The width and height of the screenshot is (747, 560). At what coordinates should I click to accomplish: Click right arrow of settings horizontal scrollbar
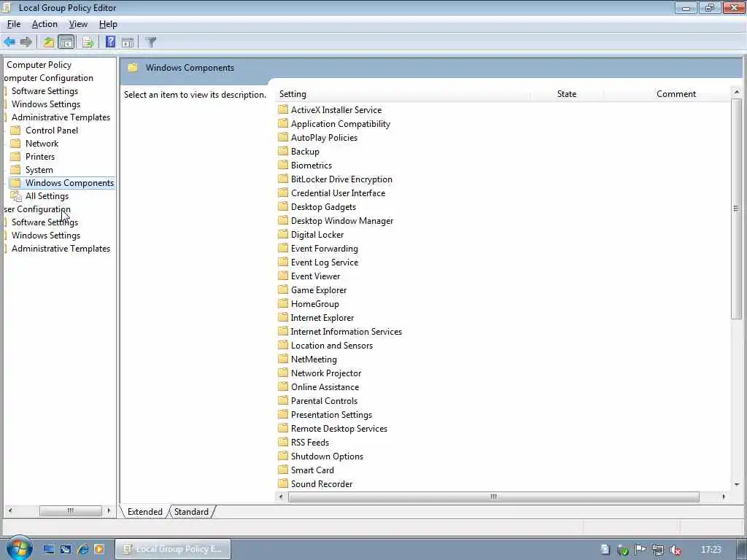724,497
